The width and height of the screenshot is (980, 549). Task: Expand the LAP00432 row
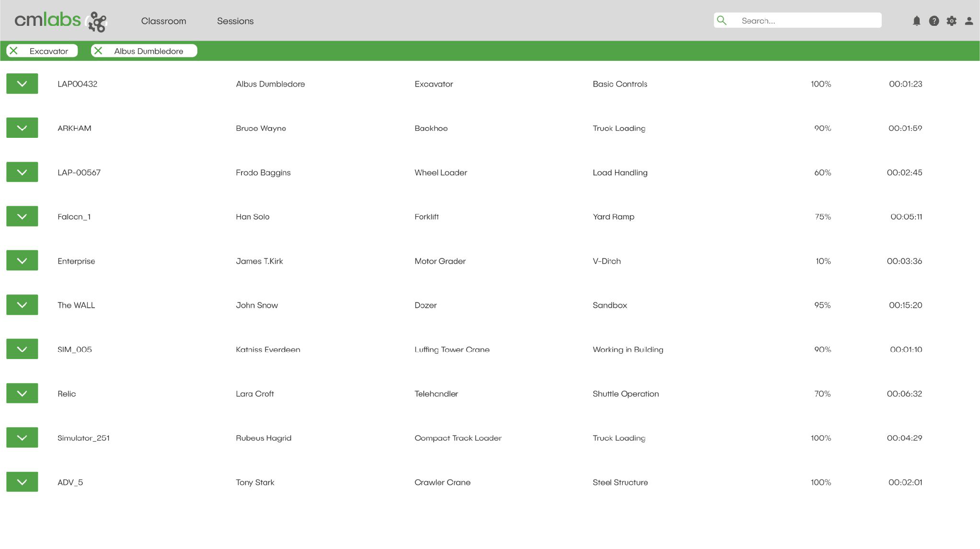(22, 84)
